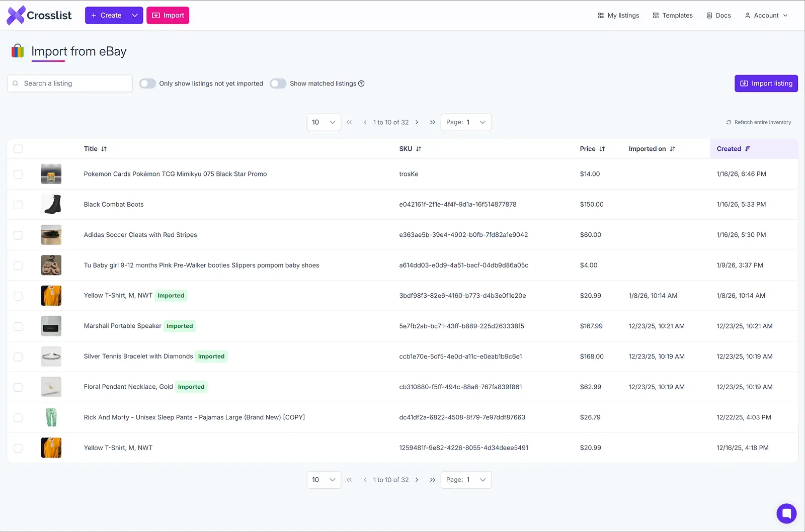Go to previous page in top pagination

[x=365, y=122]
